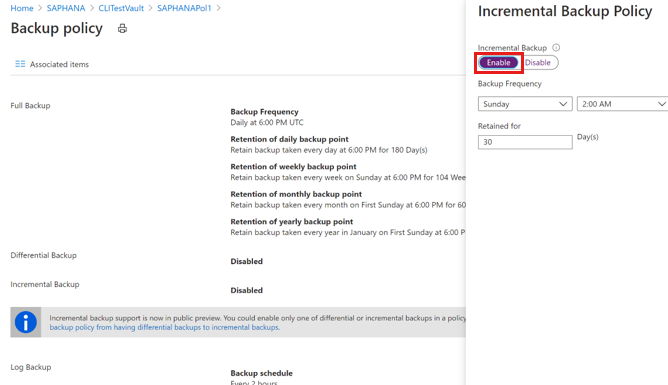Screen dimensions: 668x385
Task: Click the Day(s) unit label
Action: pyautogui.click(x=587, y=137)
